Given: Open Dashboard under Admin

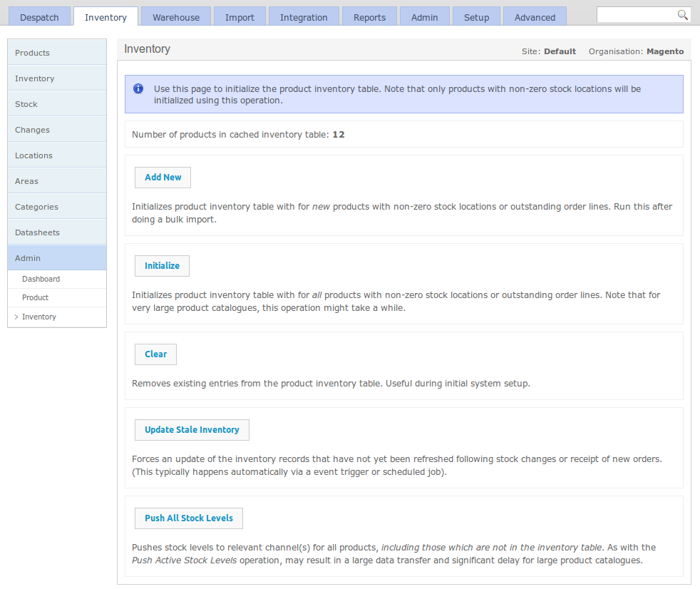Looking at the screenshot, I should [41, 280].
